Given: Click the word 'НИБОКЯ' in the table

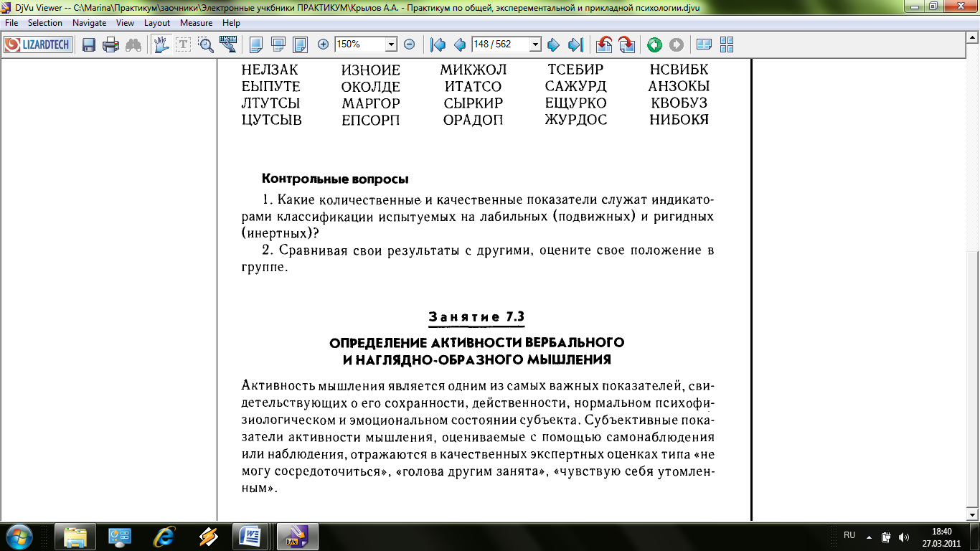Looking at the screenshot, I should [679, 120].
